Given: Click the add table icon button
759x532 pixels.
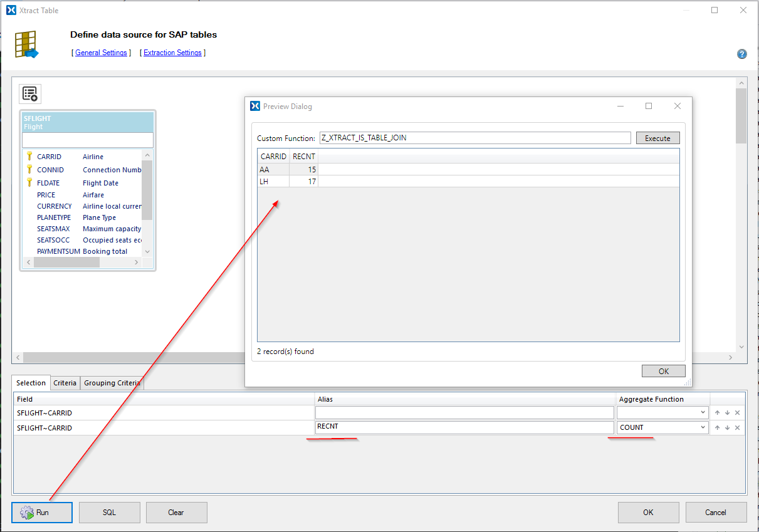Looking at the screenshot, I should 30,94.
